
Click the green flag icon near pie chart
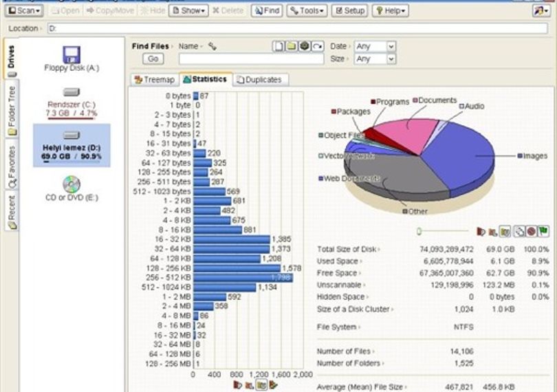pos(543,231)
